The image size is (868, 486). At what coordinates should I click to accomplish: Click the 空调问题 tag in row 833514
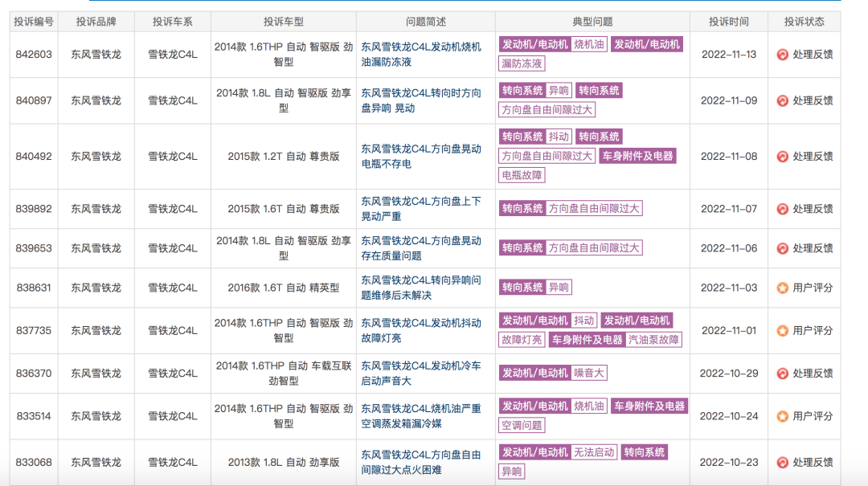(x=522, y=426)
